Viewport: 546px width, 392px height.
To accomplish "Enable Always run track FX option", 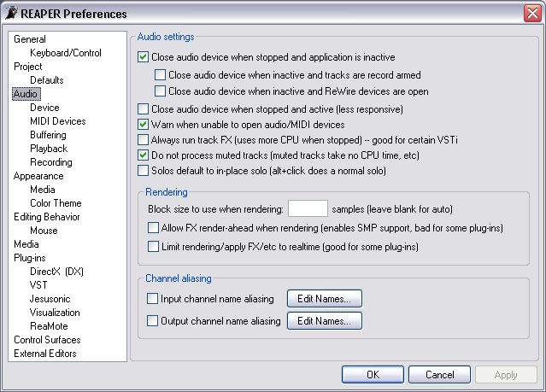I will pos(143,140).
